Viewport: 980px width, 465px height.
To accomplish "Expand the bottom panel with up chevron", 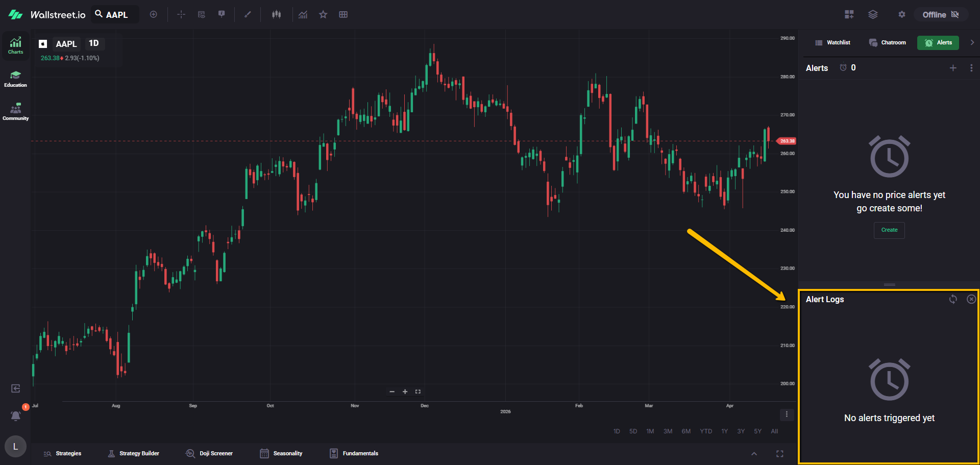I will 754,454.
